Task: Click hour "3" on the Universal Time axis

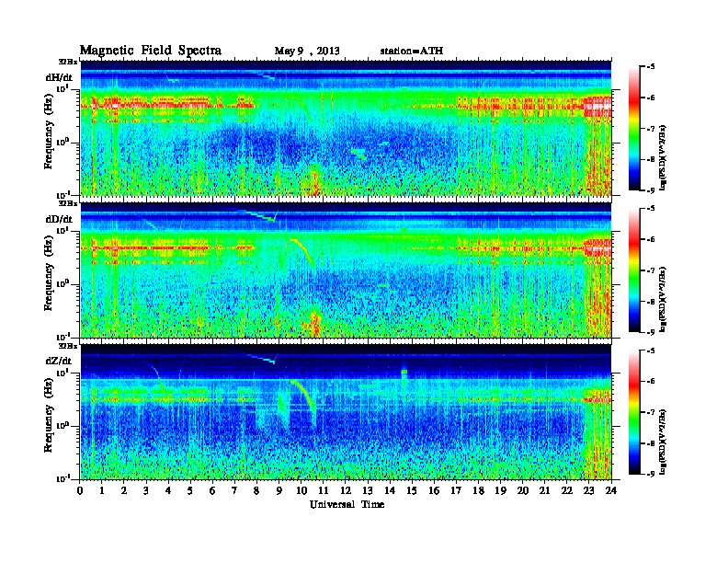Action: [146, 490]
